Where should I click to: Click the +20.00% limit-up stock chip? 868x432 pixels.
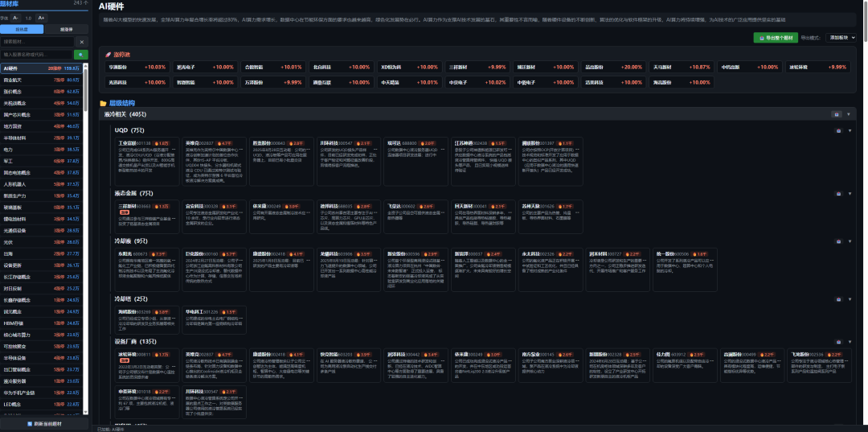pyautogui.click(x=613, y=67)
